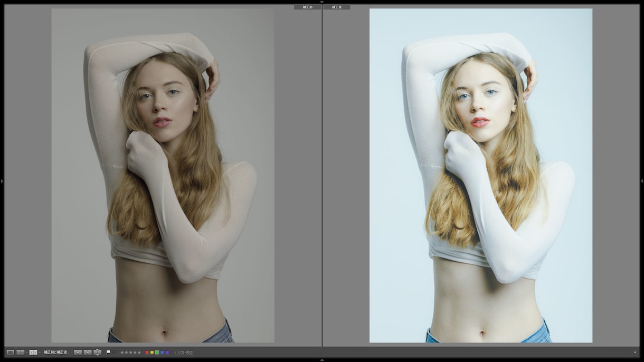Open the before/after view options arrow
The width and height of the screenshot is (644, 362).
[x=40, y=352]
